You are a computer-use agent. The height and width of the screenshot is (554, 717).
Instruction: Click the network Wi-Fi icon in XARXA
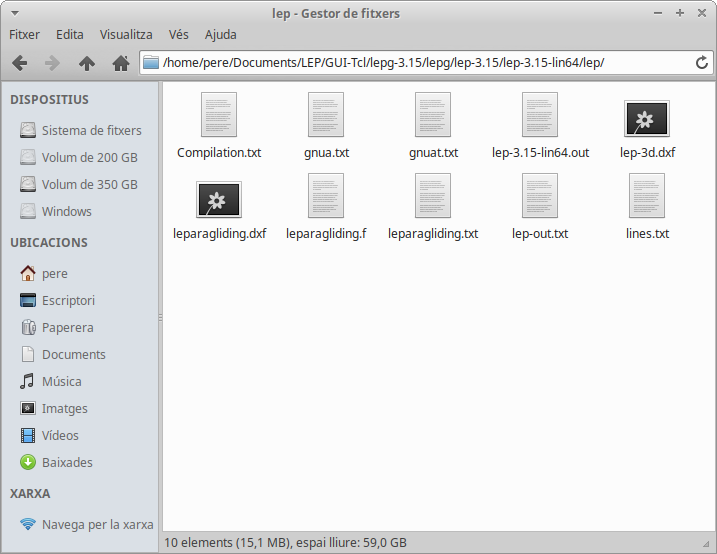28,524
